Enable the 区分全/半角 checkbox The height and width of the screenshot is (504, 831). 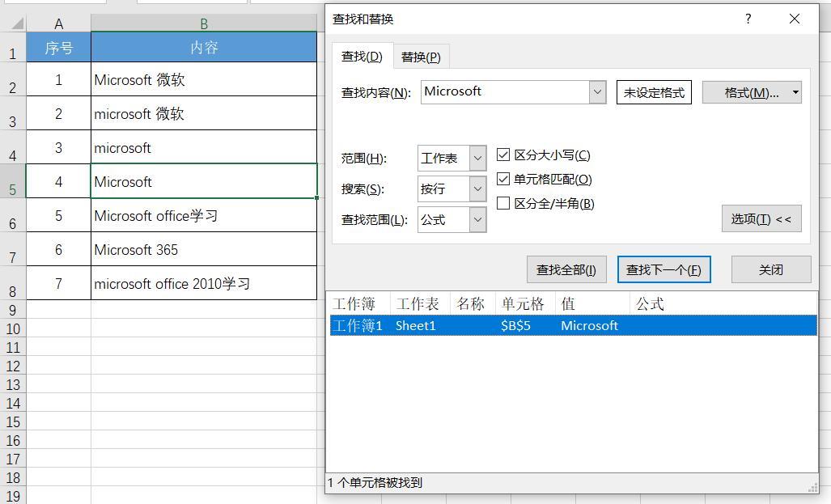tap(503, 204)
